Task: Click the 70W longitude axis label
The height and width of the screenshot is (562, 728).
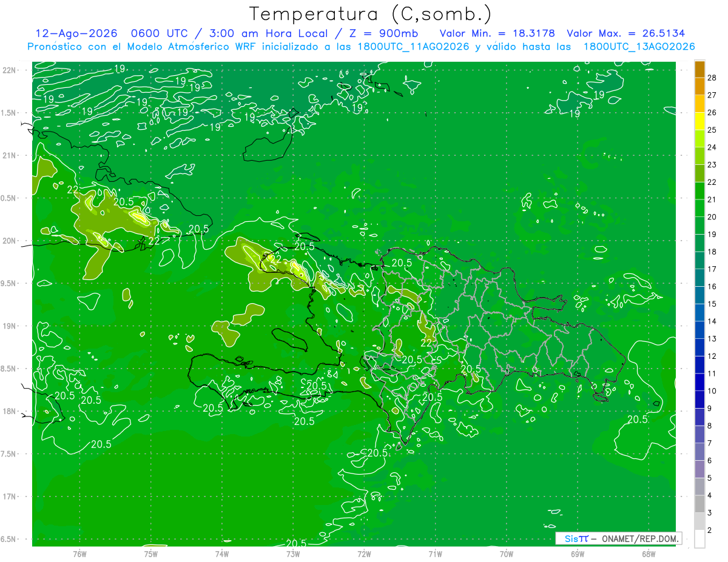Action: click(507, 554)
